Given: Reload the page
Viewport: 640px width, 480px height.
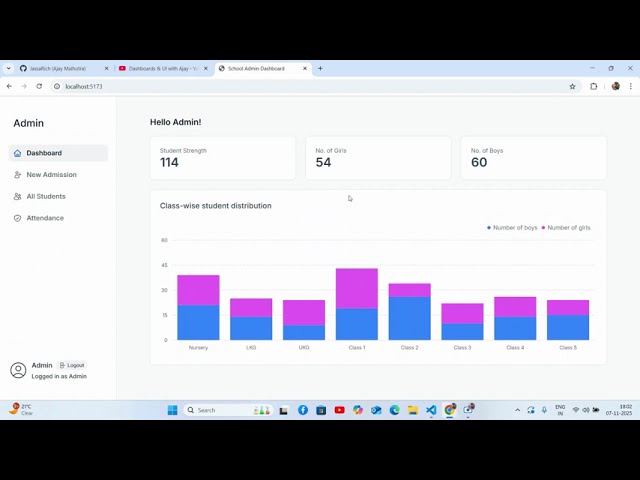Looking at the screenshot, I should pos(39,87).
